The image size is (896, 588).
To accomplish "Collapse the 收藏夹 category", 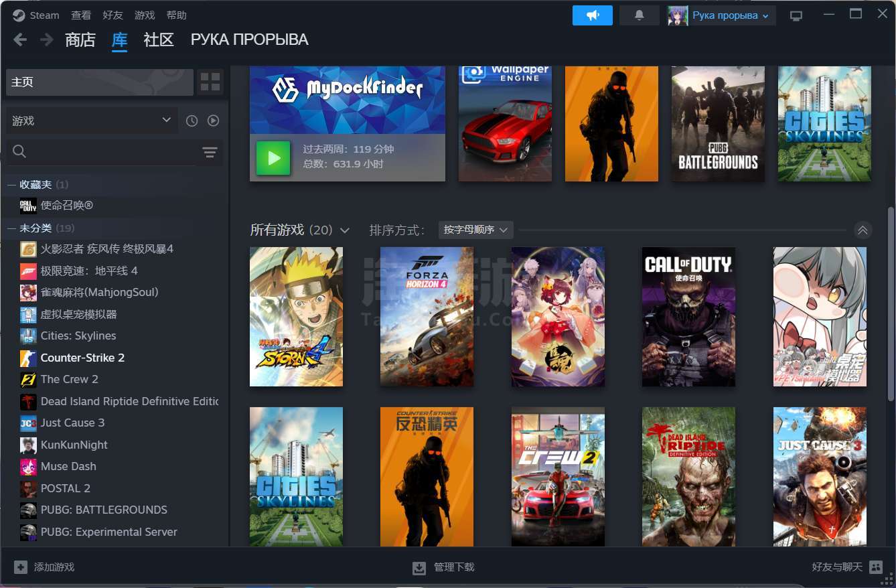I will (x=11, y=184).
